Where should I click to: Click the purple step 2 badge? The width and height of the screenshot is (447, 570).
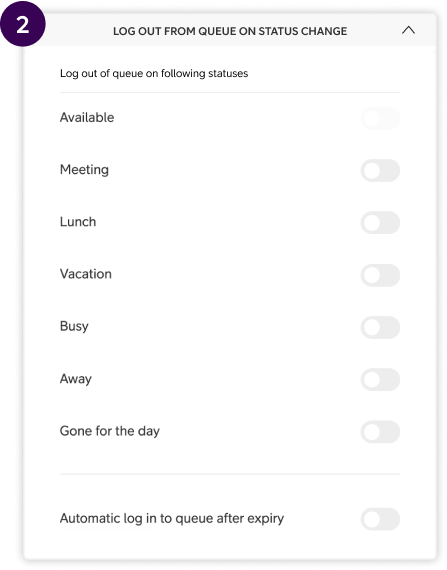23,24
